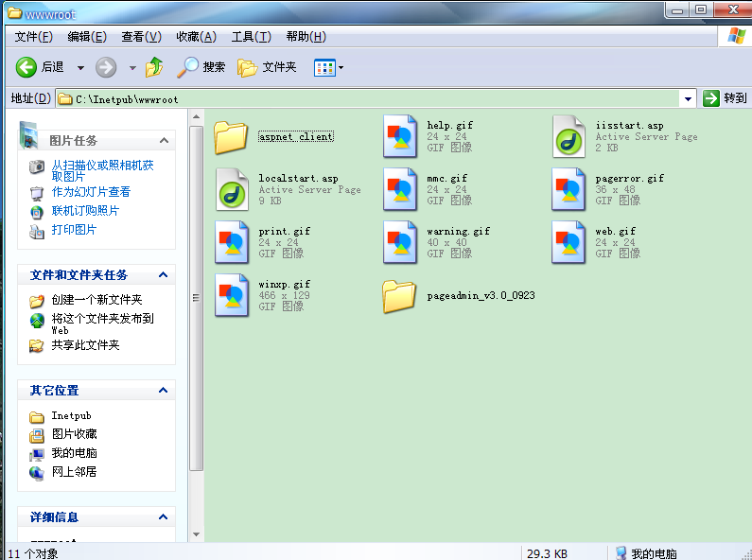Expand the address bar dropdown arrow
Screen dimensions: 752x560
click(688, 98)
